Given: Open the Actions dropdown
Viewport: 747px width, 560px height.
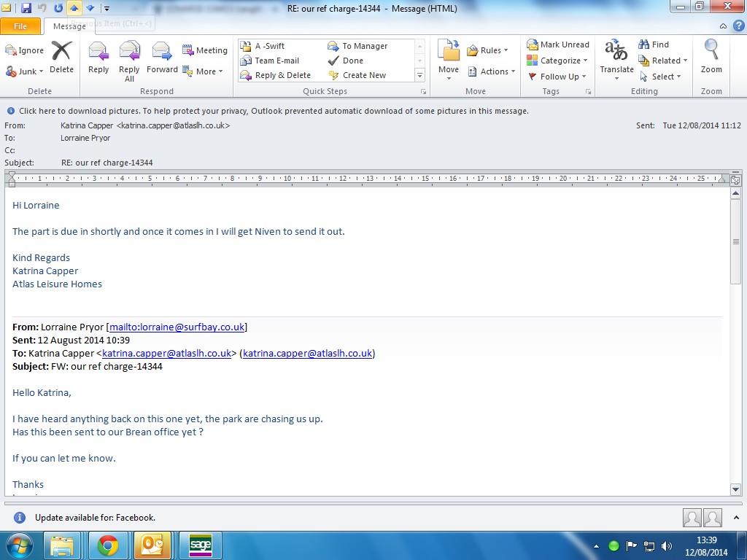Looking at the screenshot, I should 491,71.
